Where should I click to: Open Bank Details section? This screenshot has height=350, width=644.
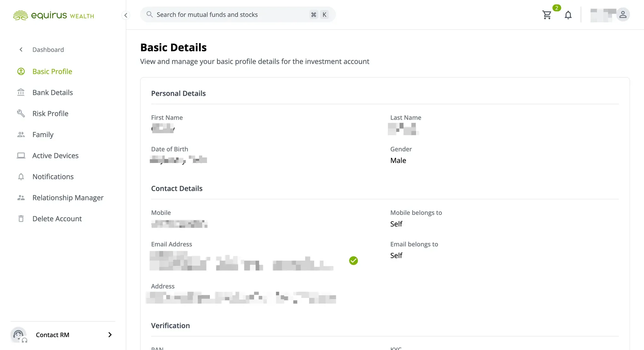tap(53, 92)
